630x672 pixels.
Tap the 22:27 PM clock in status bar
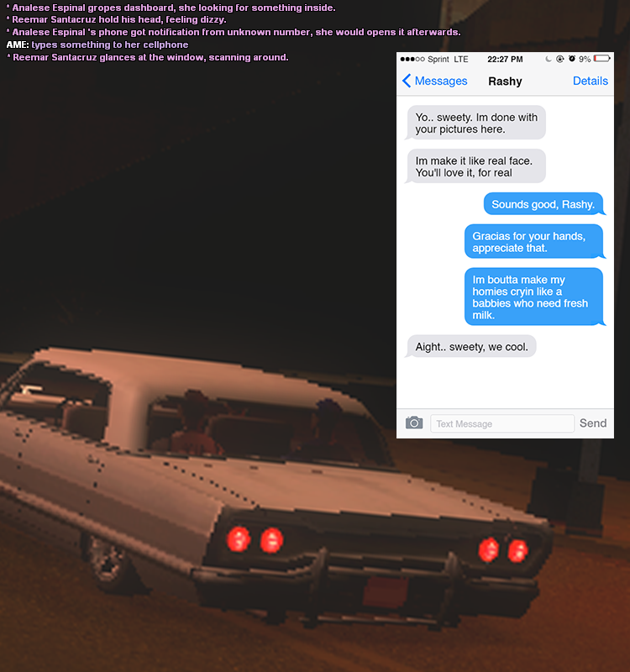505,59
